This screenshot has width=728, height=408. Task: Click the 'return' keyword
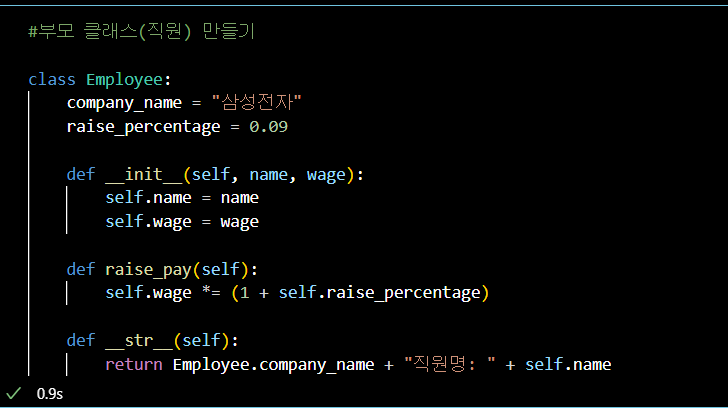134,365
